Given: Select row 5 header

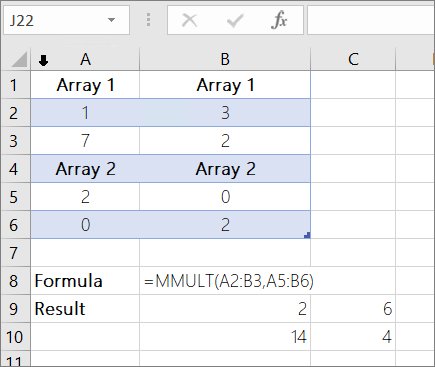Looking at the screenshot, I should [x=15, y=197].
